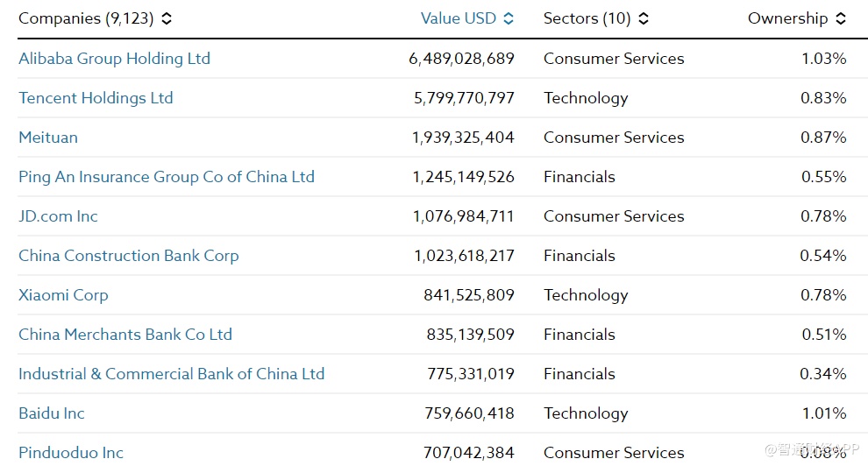Click the Value USD column header
868x466 pixels.
[x=459, y=18]
